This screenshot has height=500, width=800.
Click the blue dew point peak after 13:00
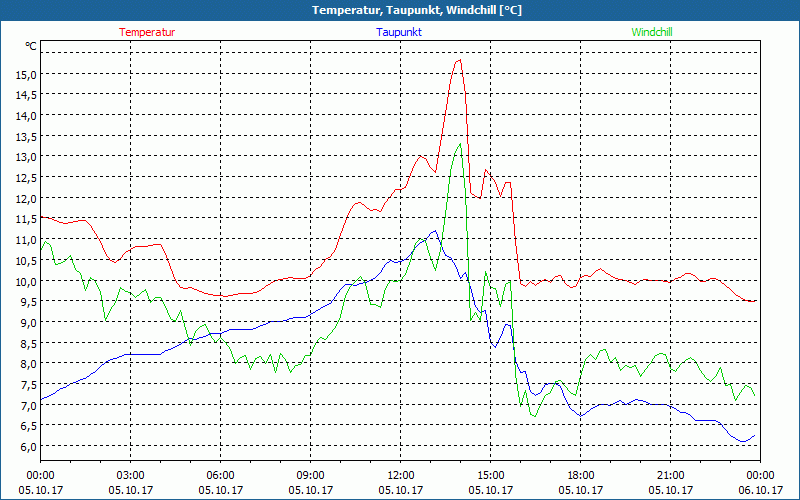pyautogui.click(x=435, y=231)
